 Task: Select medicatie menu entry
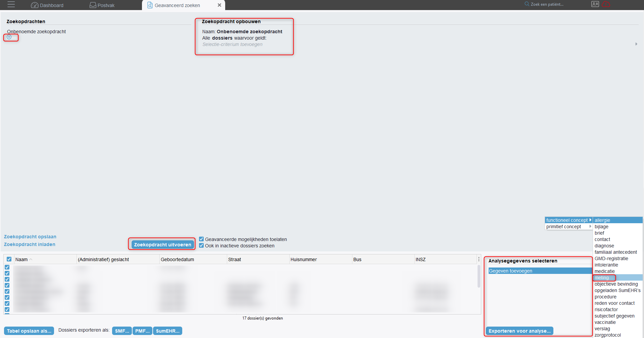pos(618,271)
